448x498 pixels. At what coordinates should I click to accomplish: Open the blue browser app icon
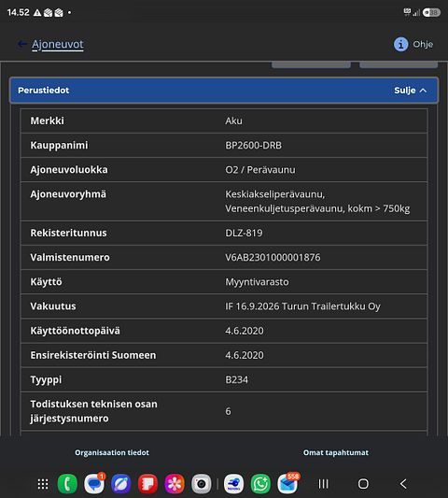[121, 484]
